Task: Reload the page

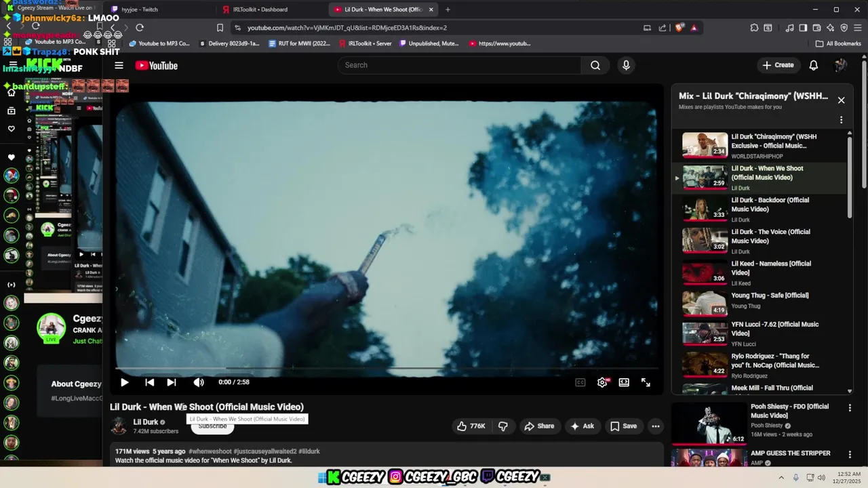Action: coord(140,28)
